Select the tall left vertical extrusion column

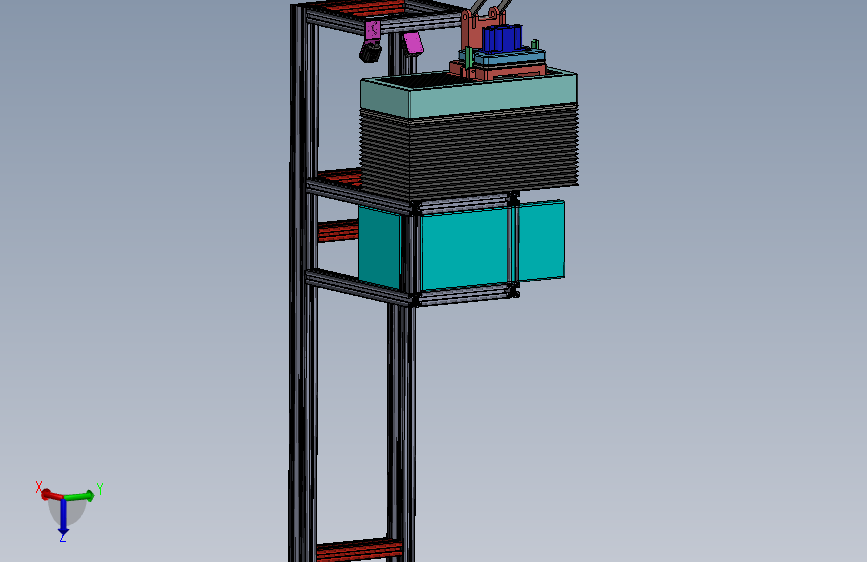tap(302, 282)
